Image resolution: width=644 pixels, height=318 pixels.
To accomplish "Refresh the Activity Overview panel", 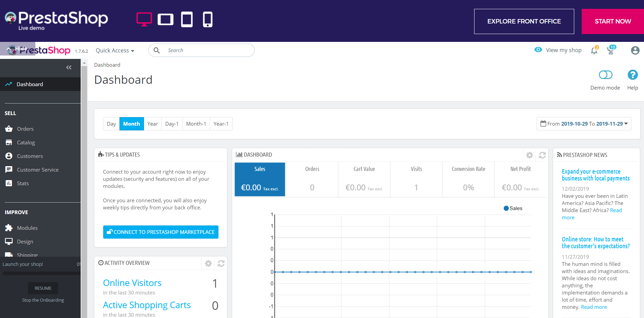I will 221,264.
